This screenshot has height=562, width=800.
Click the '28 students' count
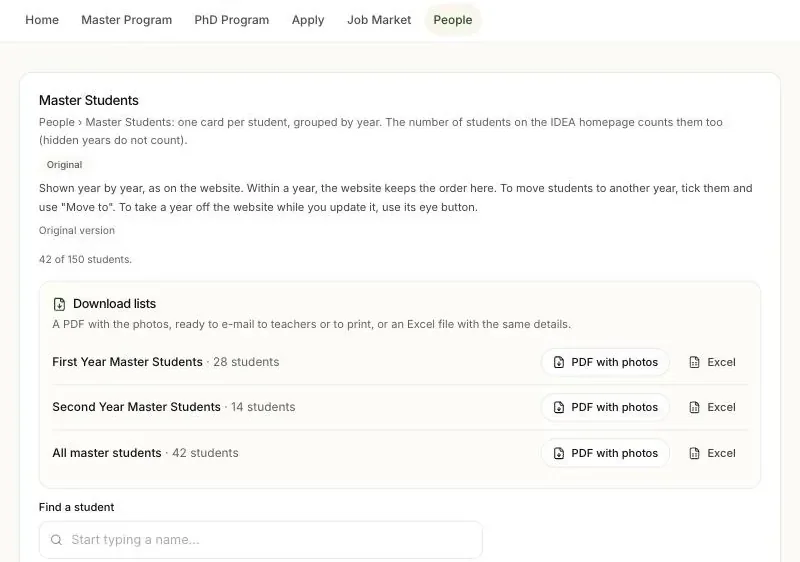point(246,362)
